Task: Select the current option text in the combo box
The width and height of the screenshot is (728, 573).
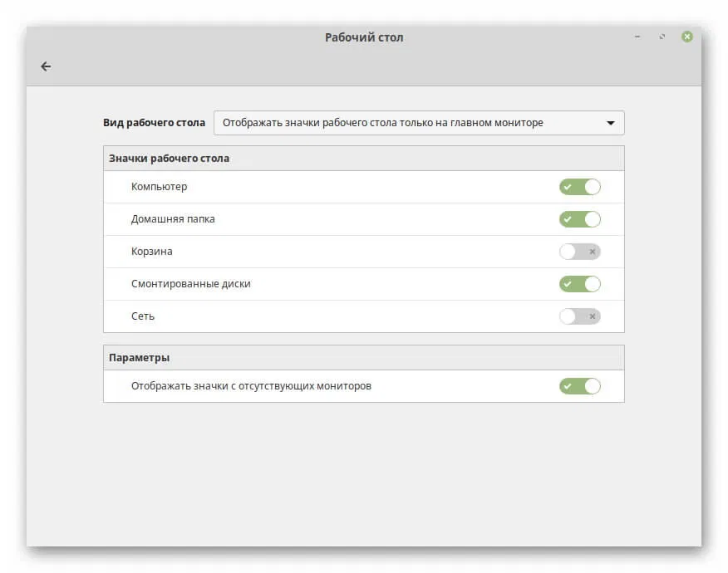Action: coord(382,122)
